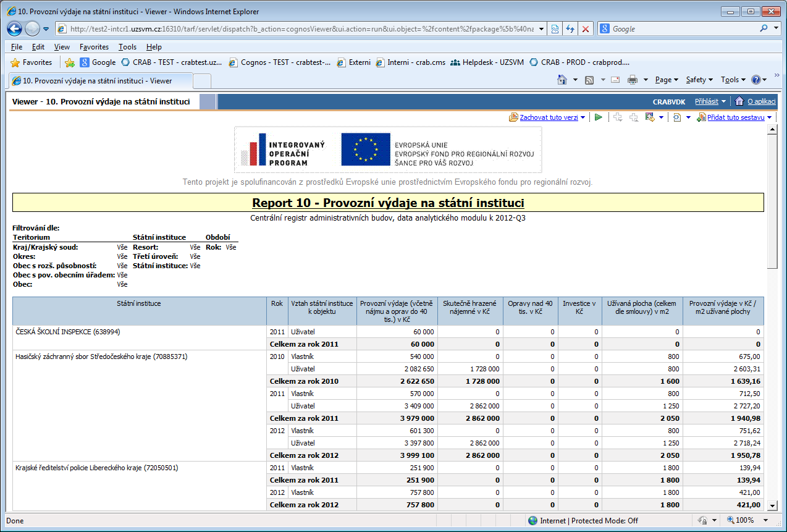
Task: Open the Safety dropdown menu
Action: click(699, 80)
